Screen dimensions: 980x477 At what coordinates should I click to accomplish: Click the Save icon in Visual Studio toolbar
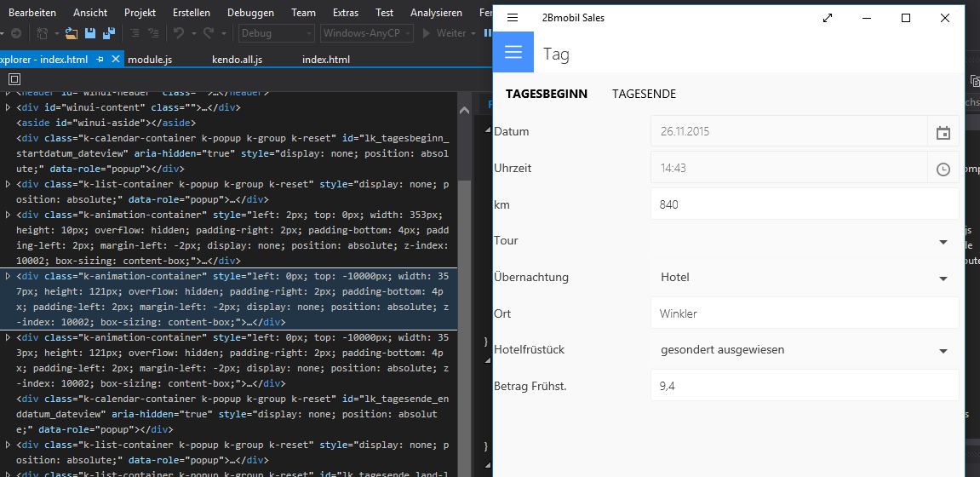(x=90, y=33)
